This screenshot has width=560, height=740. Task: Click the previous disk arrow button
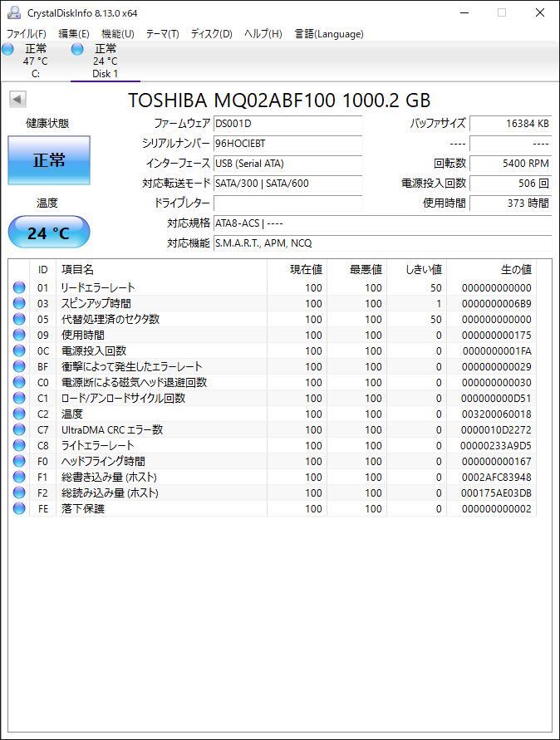click(17, 99)
